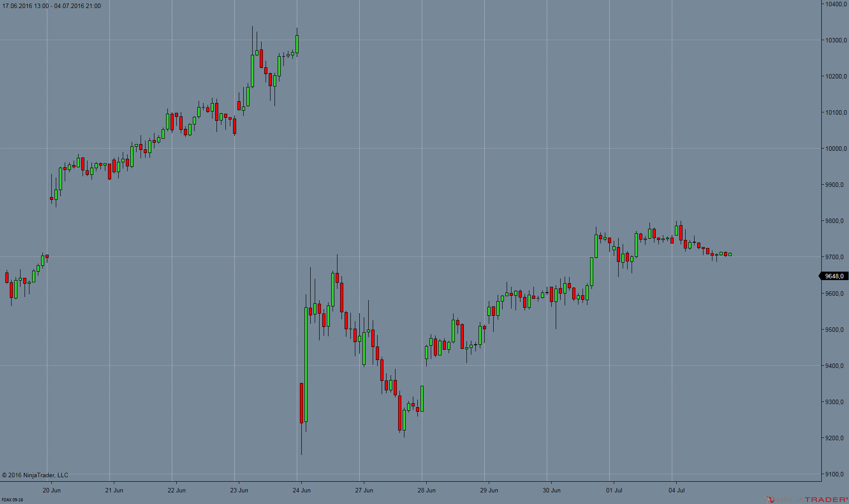Click the 30 Jun date label
The width and height of the screenshot is (849, 504).
[552, 490]
